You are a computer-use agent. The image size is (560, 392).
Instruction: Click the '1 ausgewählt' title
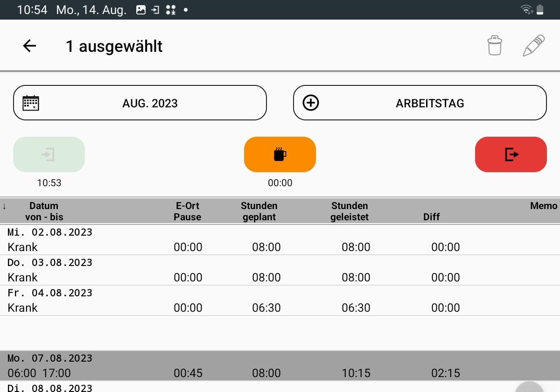(x=114, y=46)
